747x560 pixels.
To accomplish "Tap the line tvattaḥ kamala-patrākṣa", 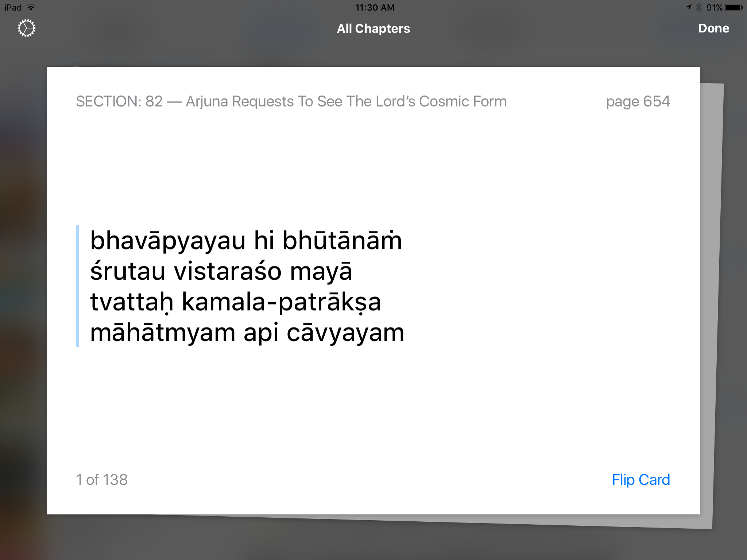I will pos(236,302).
